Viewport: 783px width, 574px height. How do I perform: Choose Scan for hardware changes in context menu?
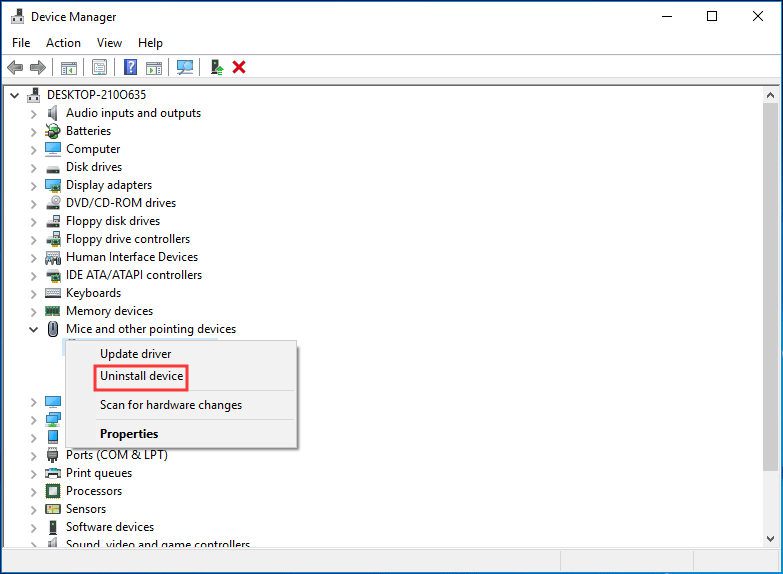pyautogui.click(x=182, y=405)
